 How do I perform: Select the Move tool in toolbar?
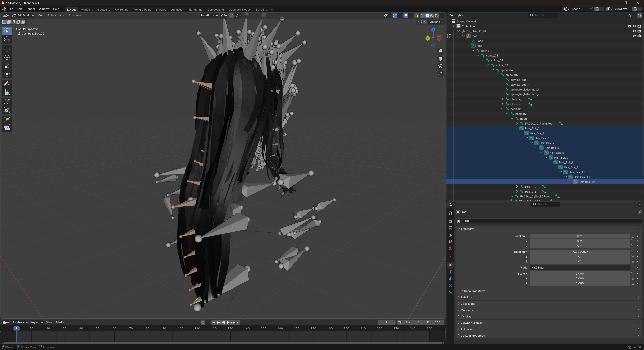[7, 49]
